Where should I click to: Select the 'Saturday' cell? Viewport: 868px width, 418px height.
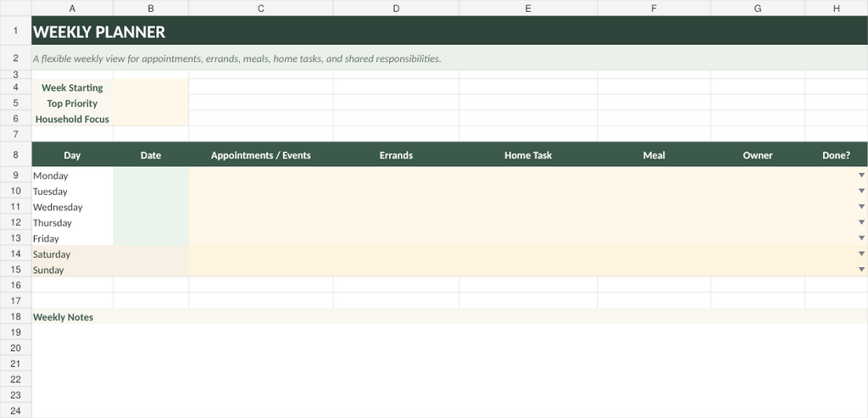click(73, 254)
